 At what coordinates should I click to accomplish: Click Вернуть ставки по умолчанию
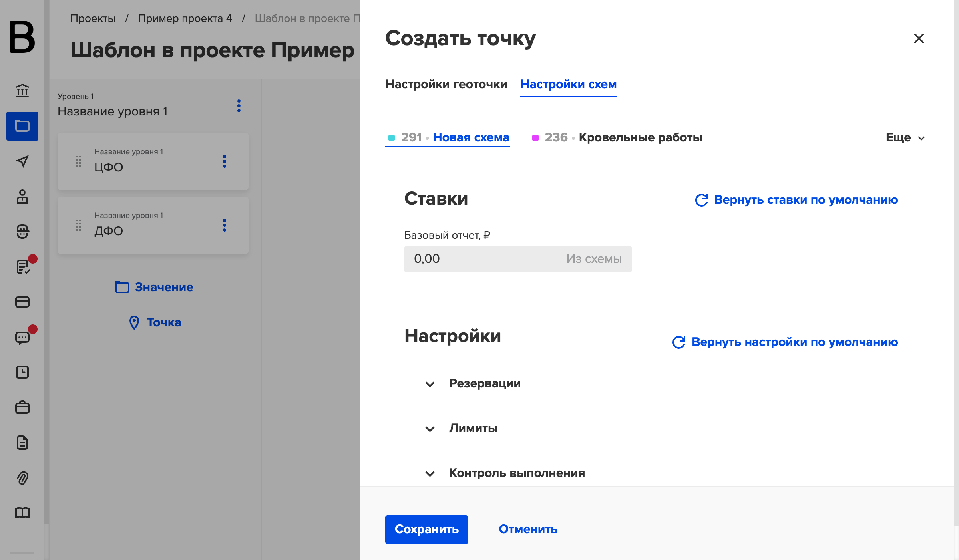[x=797, y=200]
